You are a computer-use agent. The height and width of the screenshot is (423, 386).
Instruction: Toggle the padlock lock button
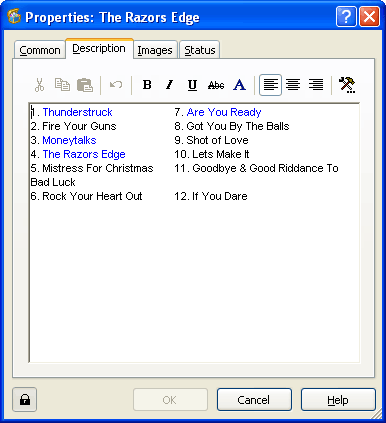[25, 399]
